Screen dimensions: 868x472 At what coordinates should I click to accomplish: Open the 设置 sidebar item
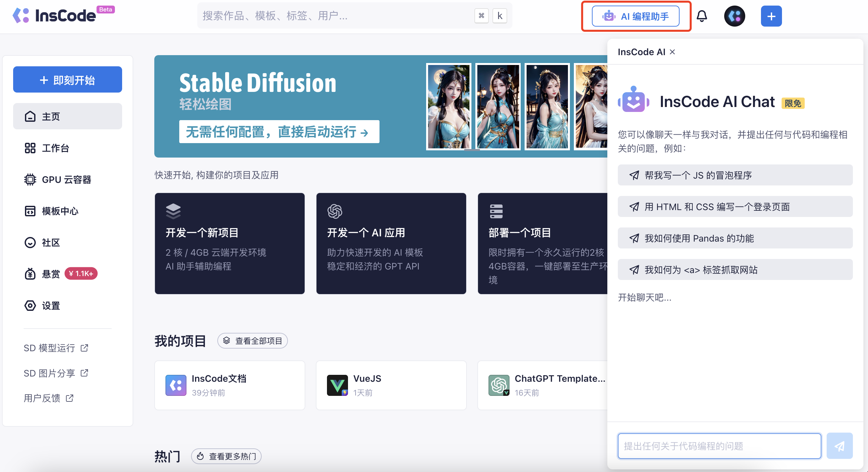point(67,306)
